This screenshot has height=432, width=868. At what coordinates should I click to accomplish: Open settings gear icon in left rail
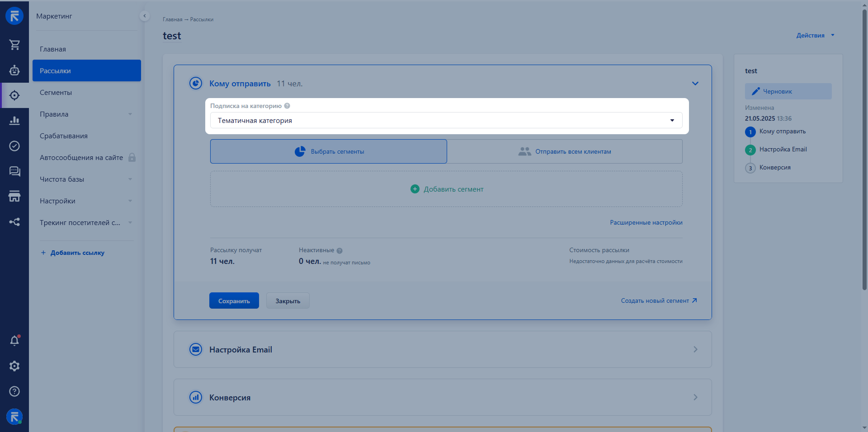pyautogui.click(x=14, y=366)
